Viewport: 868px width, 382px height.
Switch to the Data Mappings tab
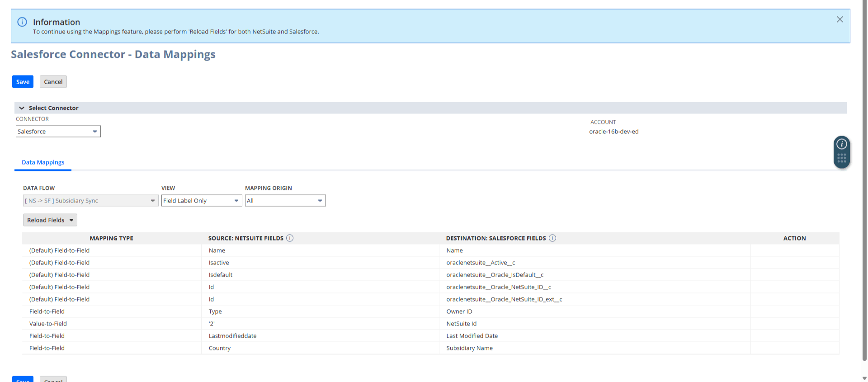tap(43, 162)
